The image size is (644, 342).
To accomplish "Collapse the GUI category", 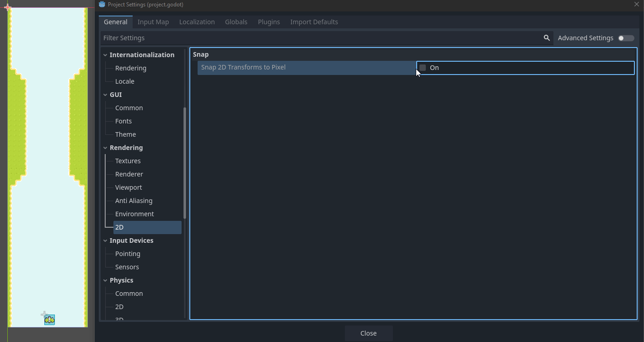I will coord(105,94).
